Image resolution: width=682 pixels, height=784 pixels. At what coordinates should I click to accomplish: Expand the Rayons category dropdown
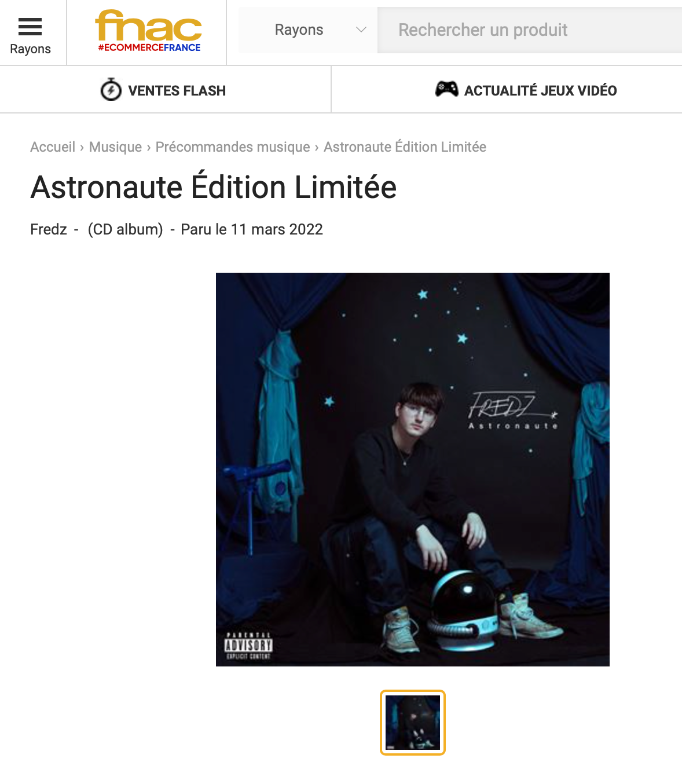[308, 30]
